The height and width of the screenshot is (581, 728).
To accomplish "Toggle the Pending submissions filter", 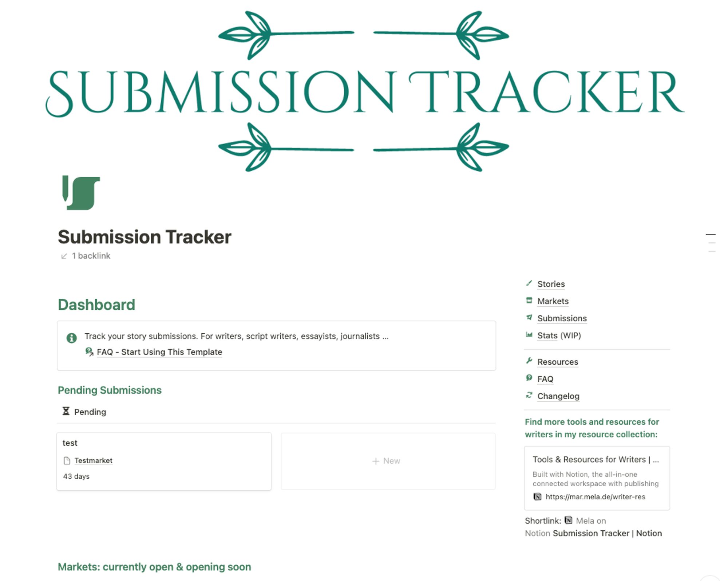I will tap(83, 412).
